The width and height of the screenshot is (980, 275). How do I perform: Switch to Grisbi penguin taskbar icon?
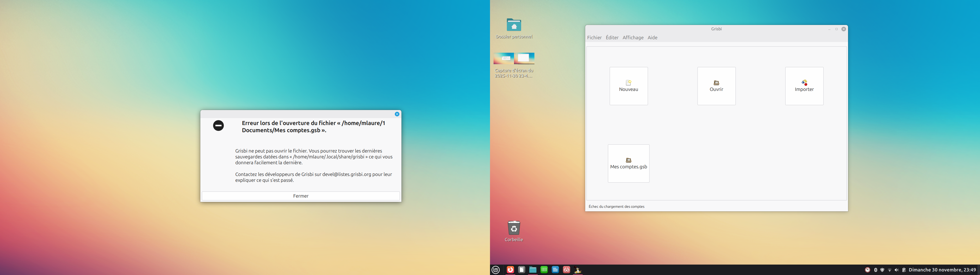(578, 270)
